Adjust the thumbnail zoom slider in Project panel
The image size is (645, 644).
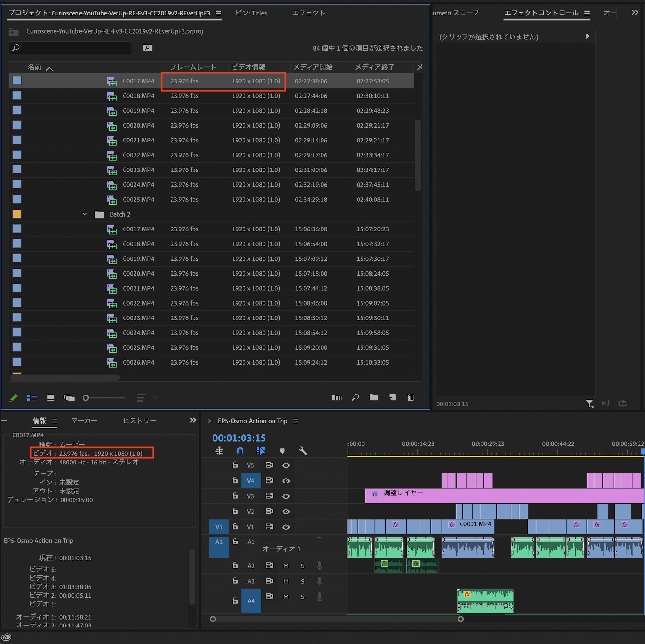pos(86,398)
